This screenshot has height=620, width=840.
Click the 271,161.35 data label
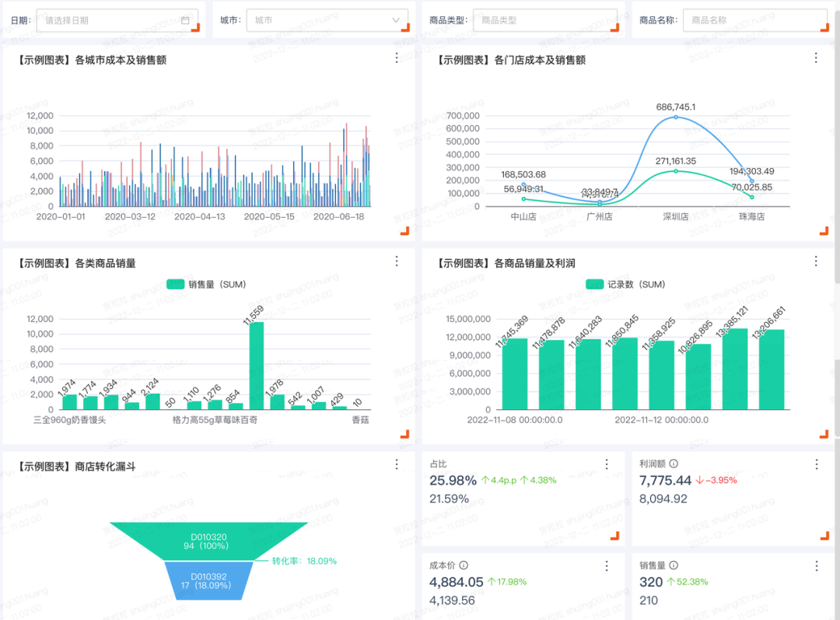point(676,161)
